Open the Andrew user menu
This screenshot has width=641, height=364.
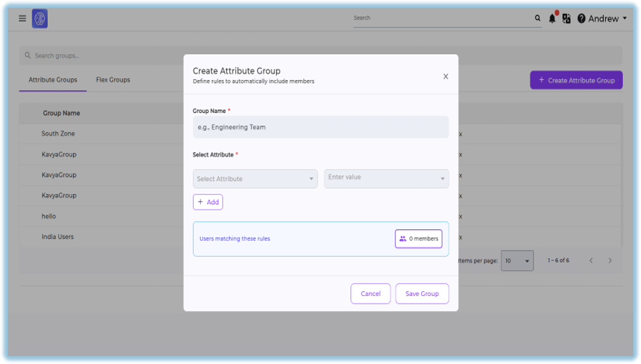[x=607, y=18]
